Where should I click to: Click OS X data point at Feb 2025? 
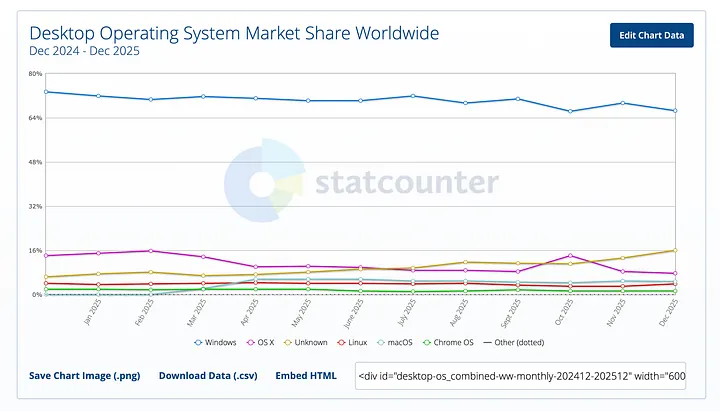[x=151, y=251]
